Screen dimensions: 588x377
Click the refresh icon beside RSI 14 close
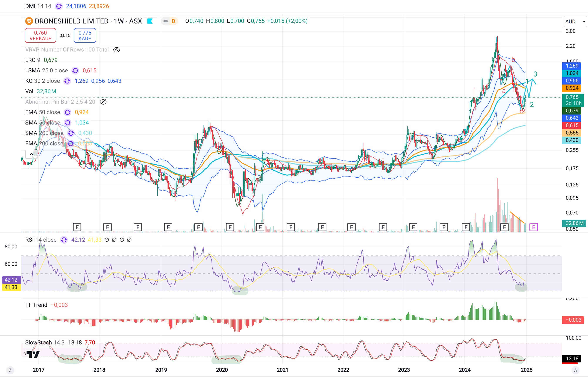tap(64, 240)
